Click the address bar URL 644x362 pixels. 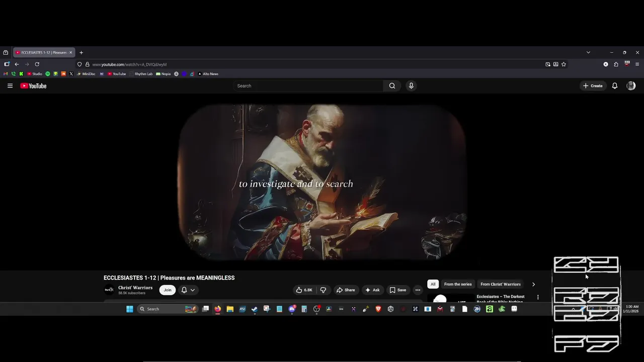point(129,64)
